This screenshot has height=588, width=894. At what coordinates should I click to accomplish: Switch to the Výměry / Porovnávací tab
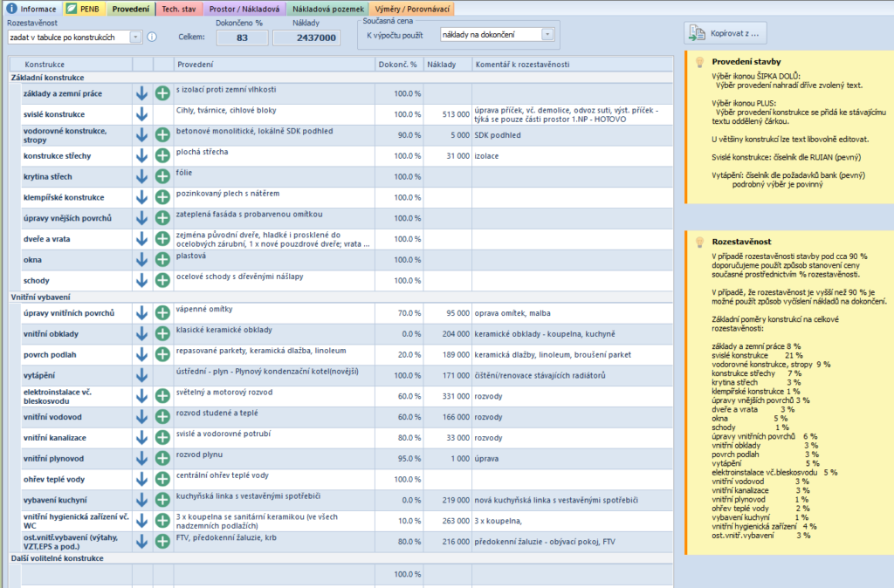412,9
